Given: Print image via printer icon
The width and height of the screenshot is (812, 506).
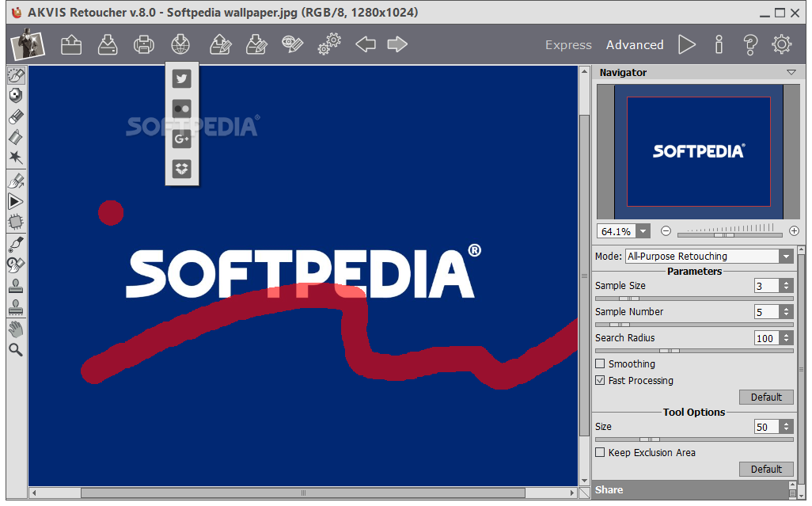Looking at the screenshot, I should pos(143,45).
